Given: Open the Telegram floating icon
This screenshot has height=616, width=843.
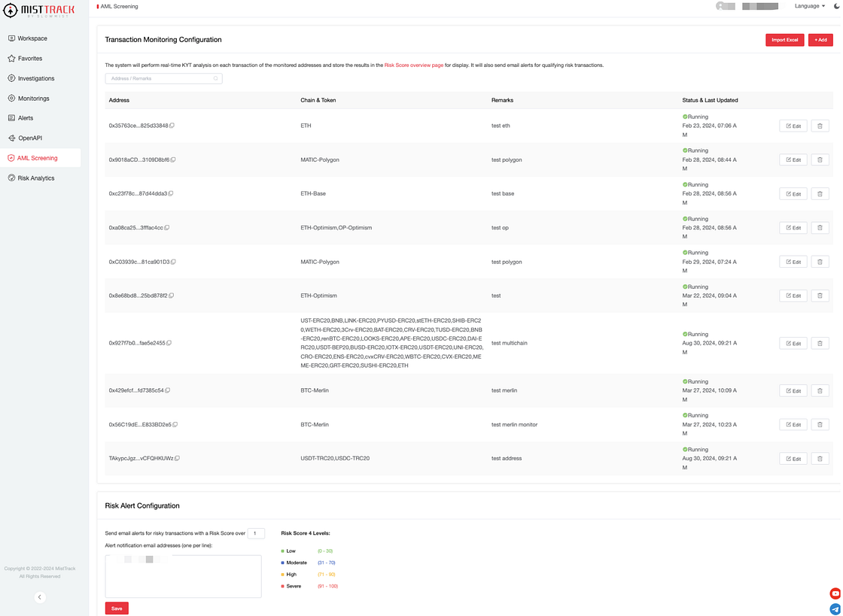Looking at the screenshot, I should (x=835, y=609).
